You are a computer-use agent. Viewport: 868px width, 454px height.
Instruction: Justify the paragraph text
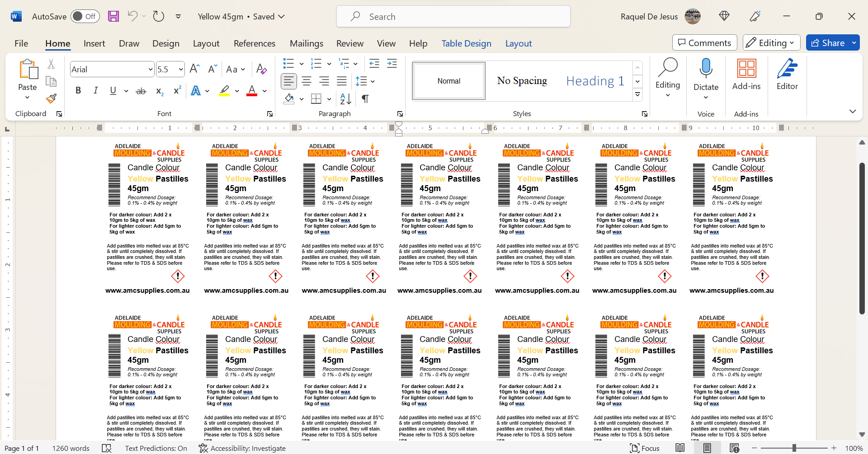point(342,81)
